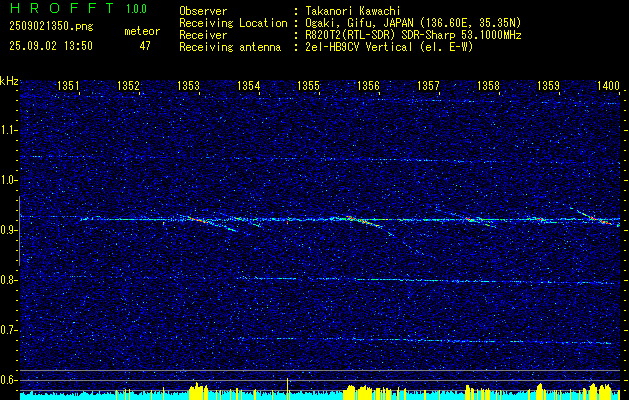Viewport: 629px width, 400px height.
Task: Click the 0.9 kHz axis label
Action: (9, 230)
